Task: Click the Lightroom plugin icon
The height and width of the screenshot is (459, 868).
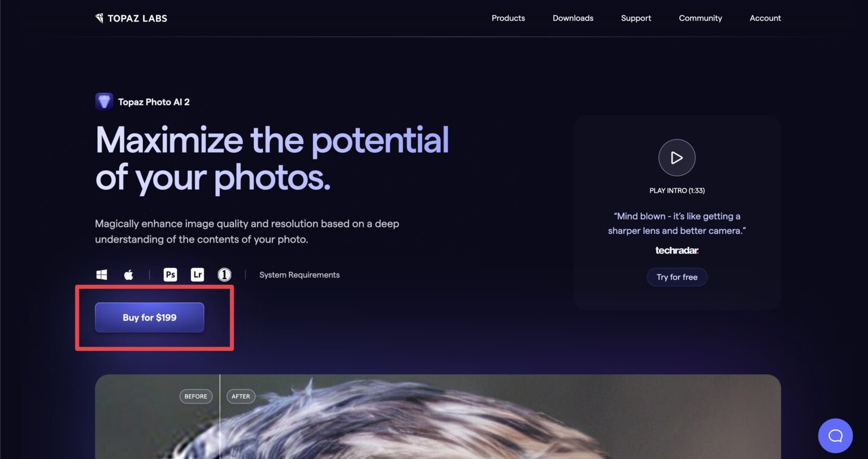Action: (x=197, y=275)
